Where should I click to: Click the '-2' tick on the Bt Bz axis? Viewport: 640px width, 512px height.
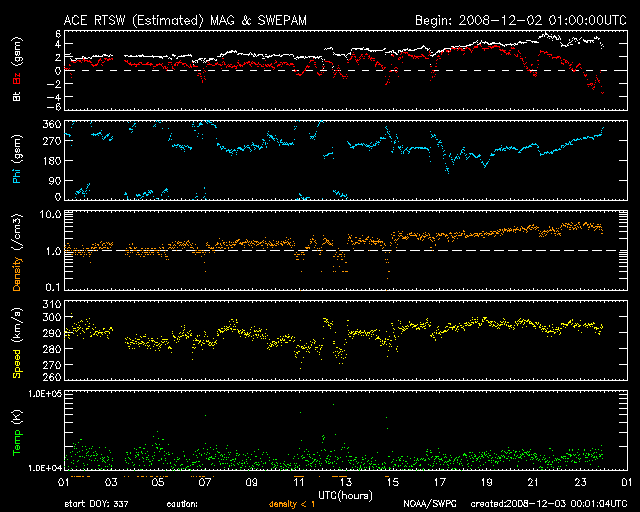pos(55,84)
